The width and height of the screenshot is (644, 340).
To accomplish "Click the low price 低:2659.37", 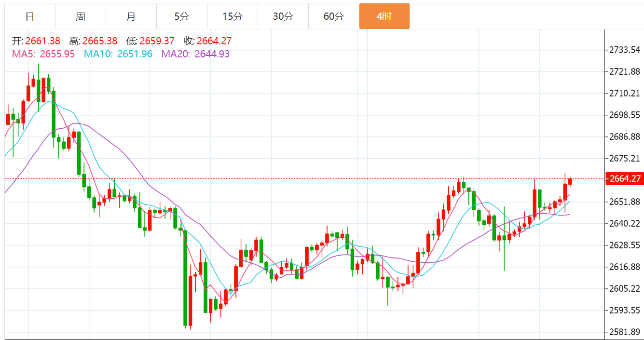I will pyautogui.click(x=151, y=41).
